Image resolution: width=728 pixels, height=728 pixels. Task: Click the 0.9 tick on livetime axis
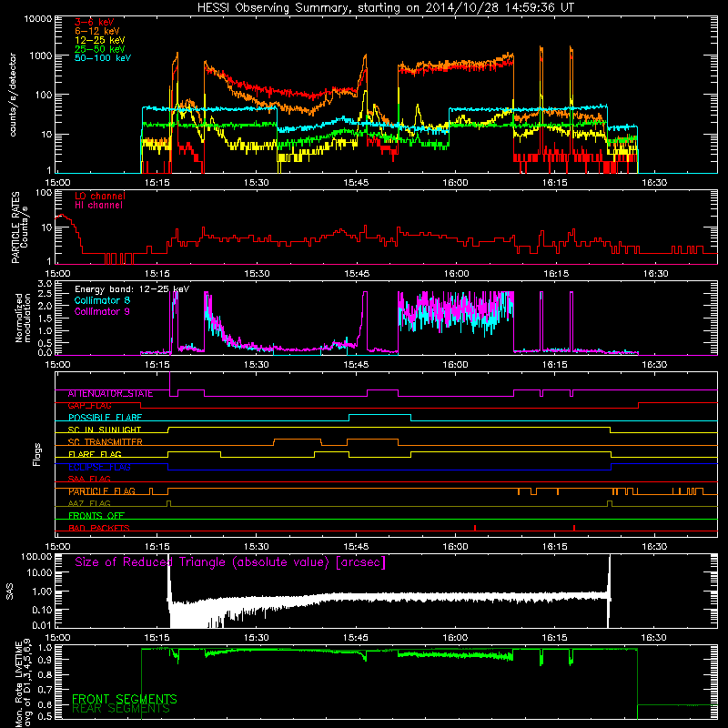[45, 659]
